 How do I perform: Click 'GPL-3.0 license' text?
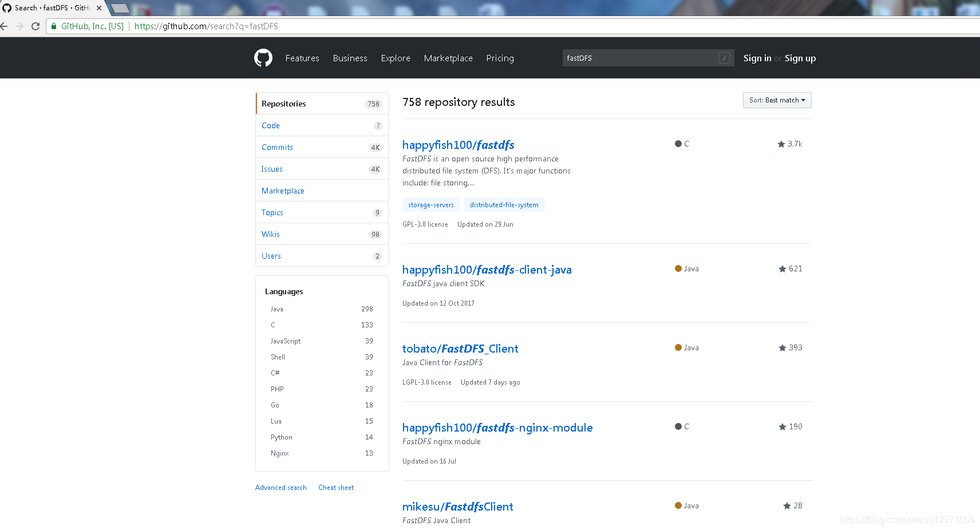(425, 224)
